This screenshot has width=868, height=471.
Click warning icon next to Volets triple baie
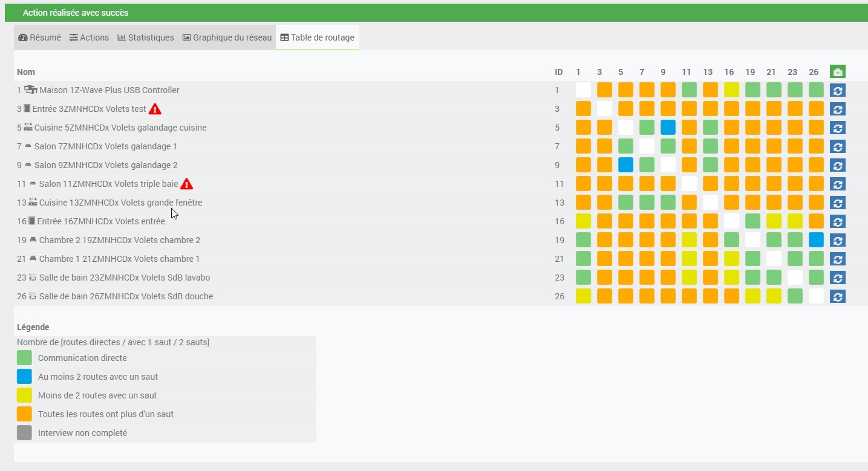point(186,184)
